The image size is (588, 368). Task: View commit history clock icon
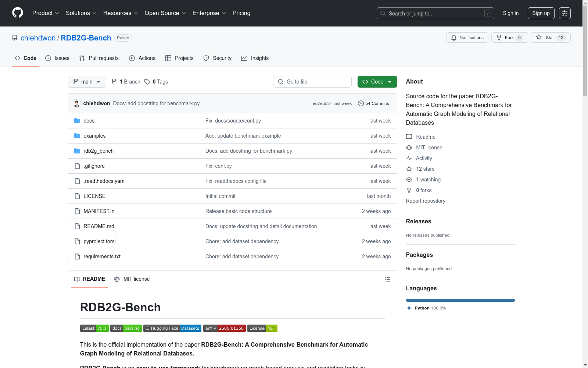(x=361, y=103)
